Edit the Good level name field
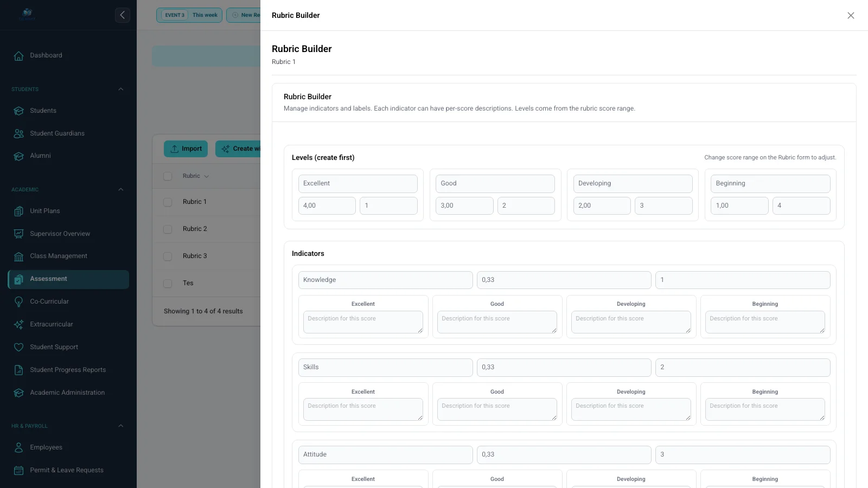 [x=495, y=183]
